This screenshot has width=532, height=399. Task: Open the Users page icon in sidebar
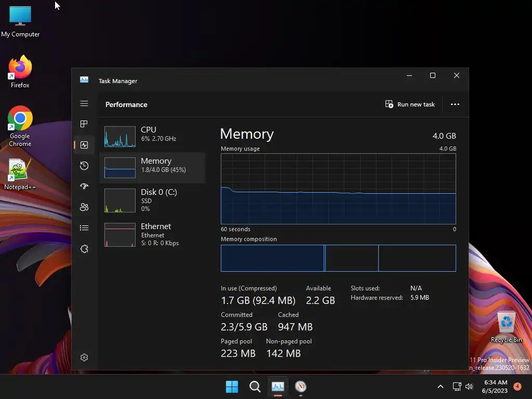coord(84,207)
